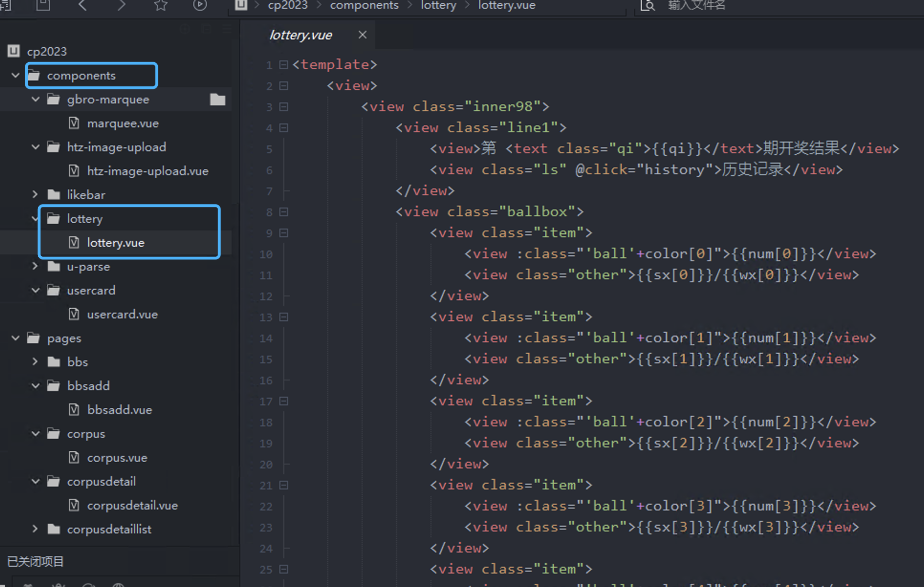The height and width of the screenshot is (587, 924).
Task: Expand the corpusdetaillist folder chevron
Action: click(35, 529)
